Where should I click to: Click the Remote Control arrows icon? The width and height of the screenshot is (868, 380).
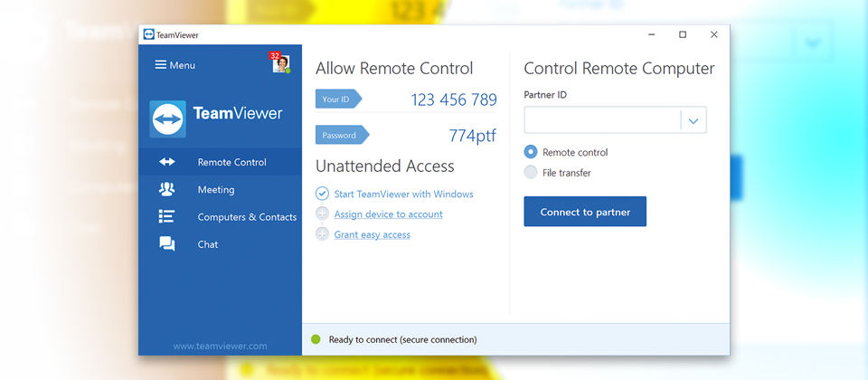point(166,162)
